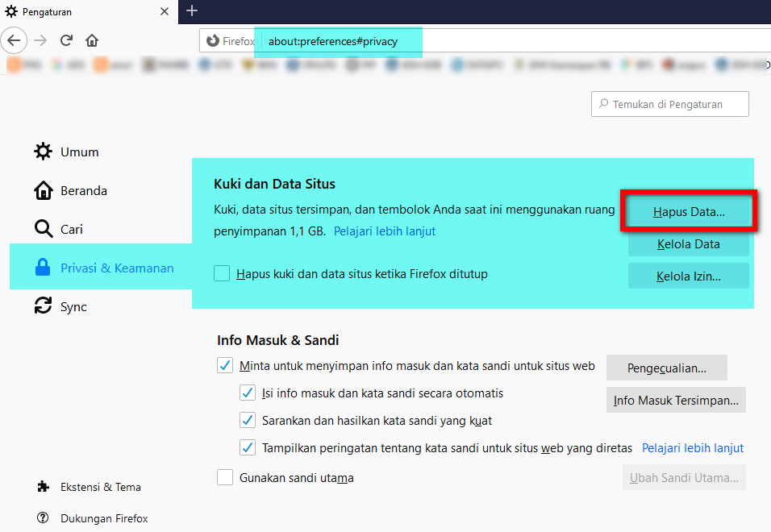Open Ekstensi & Tema

(x=89, y=487)
